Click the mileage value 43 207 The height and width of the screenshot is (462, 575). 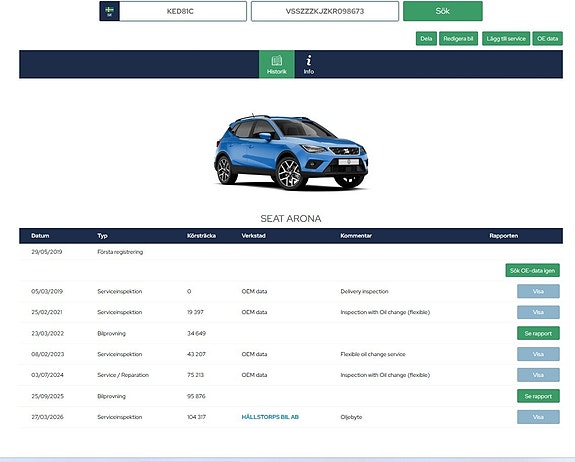(x=196, y=354)
